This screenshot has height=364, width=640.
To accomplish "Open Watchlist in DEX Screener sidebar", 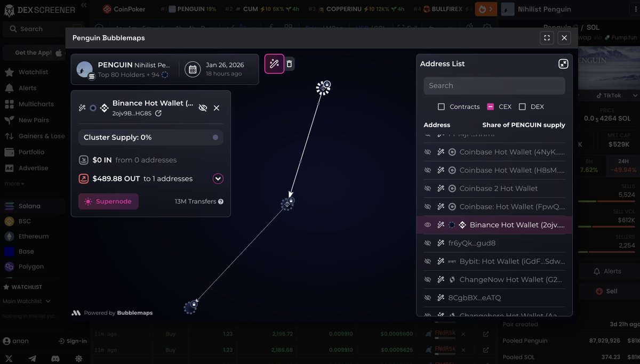I will point(33,72).
